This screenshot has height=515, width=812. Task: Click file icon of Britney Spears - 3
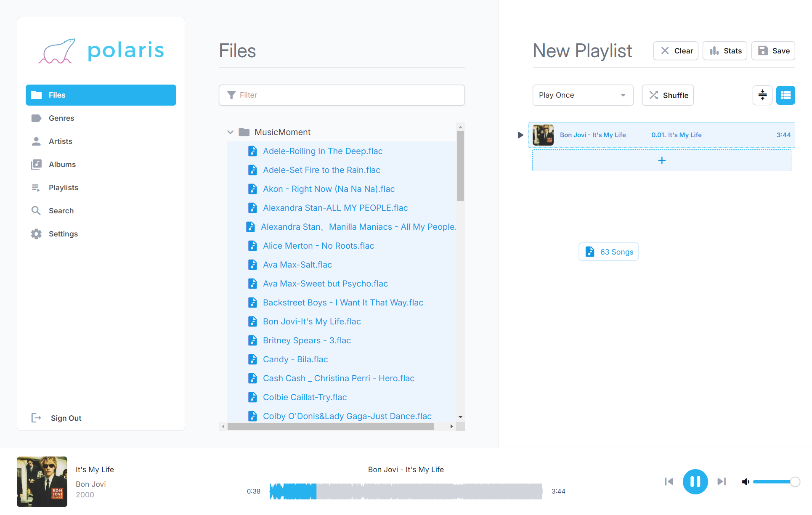[x=252, y=340]
